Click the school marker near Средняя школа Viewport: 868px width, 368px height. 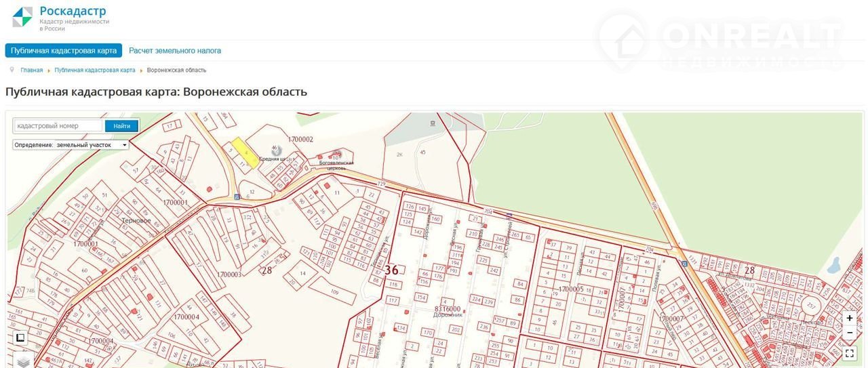point(277,149)
